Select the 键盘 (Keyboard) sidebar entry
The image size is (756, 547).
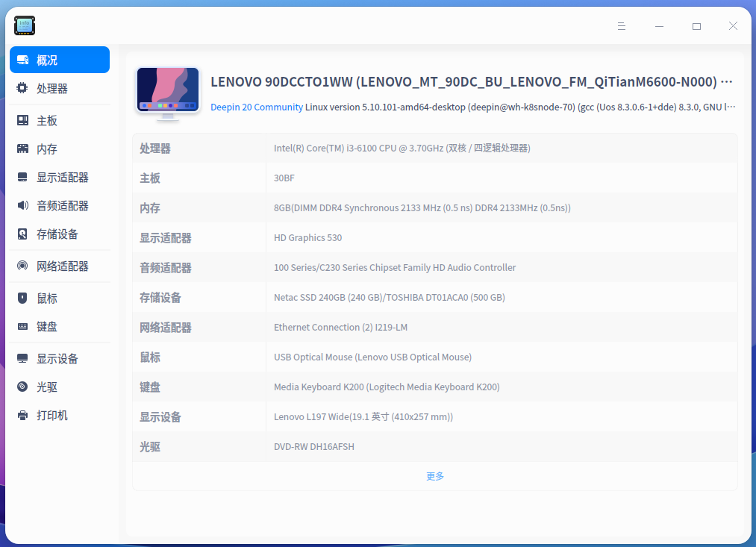(x=22, y=326)
